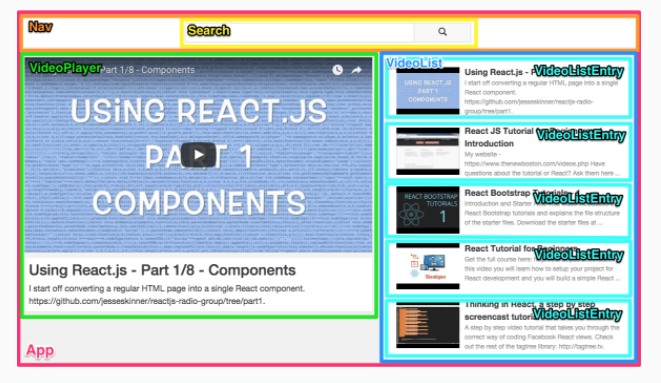Click the Watch Later clock icon
This screenshot has width=661, height=383.
click(x=337, y=70)
